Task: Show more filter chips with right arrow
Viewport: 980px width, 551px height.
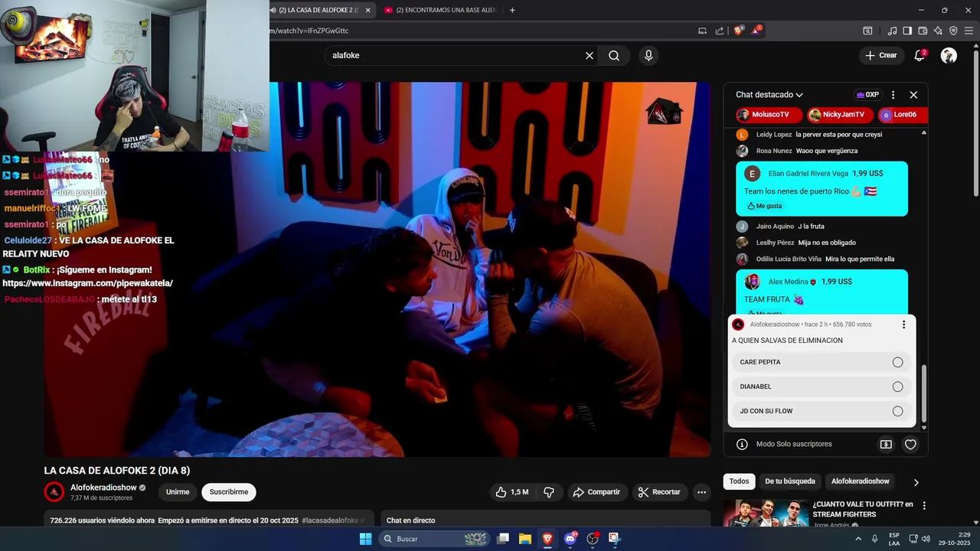Action: 916,482
